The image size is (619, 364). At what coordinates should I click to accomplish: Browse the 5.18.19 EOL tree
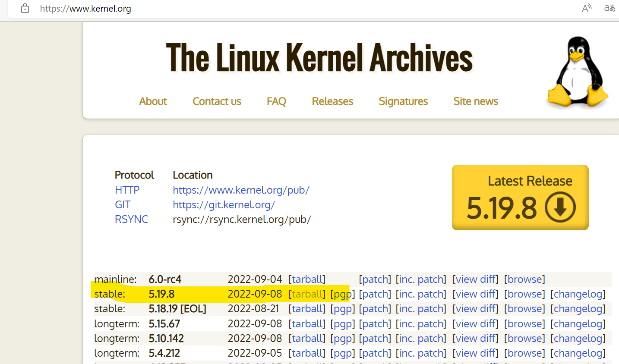(x=524, y=309)
